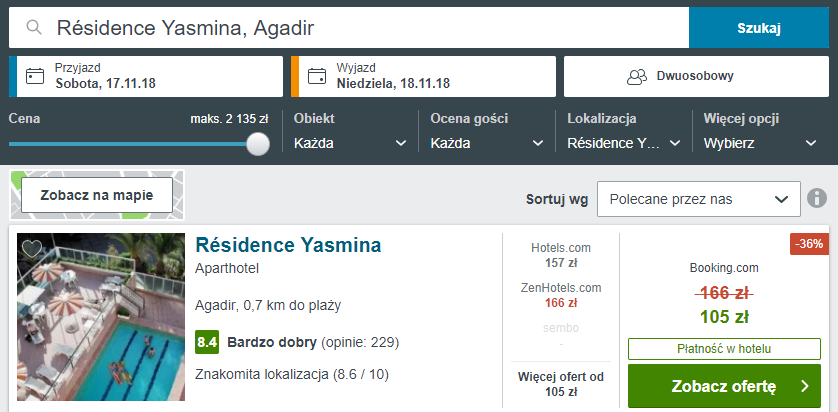This screenshot has width=838, height=412.
Task: Click the price slider handle
Action: click(258, 144)
